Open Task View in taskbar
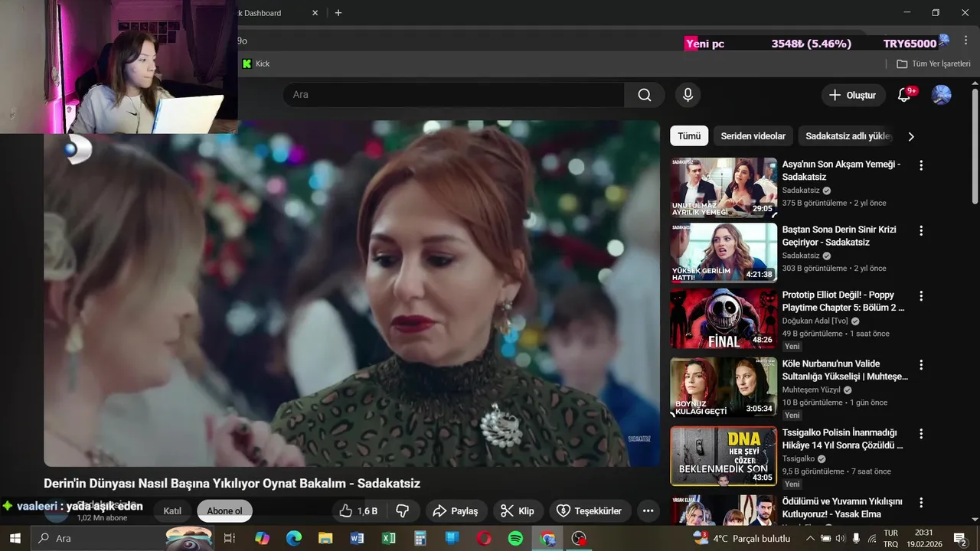This screenshot has height=551, width=980. (229, 538)
